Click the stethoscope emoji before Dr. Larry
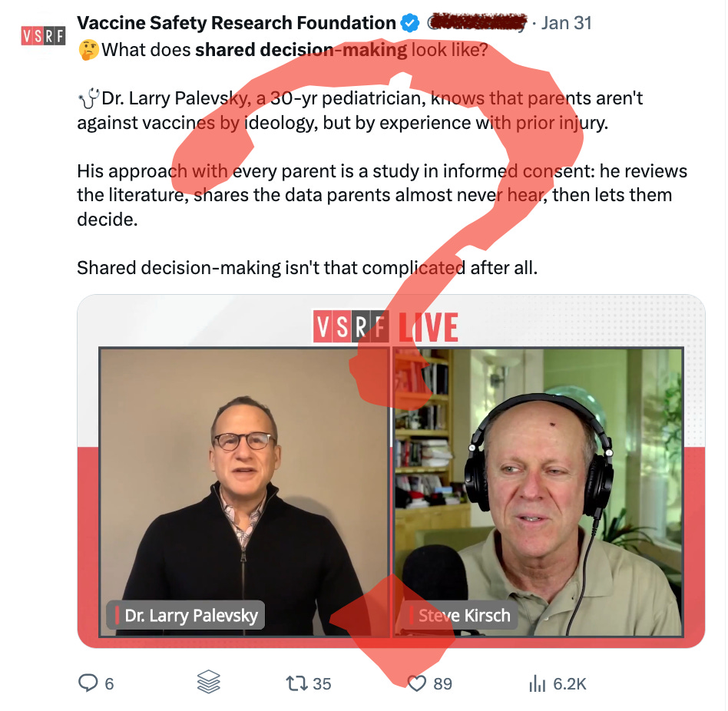This screenshot has width=728, height=711. point(88,98)
